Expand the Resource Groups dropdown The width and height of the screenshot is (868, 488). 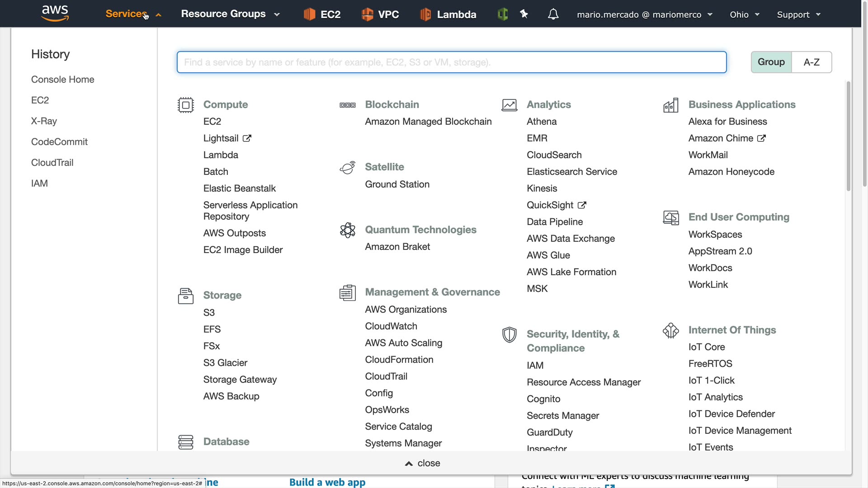point(230,14)
